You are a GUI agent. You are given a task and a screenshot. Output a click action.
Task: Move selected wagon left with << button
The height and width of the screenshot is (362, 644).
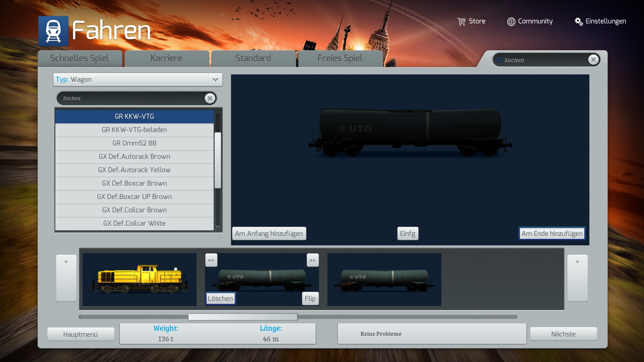tap(211, 260)
